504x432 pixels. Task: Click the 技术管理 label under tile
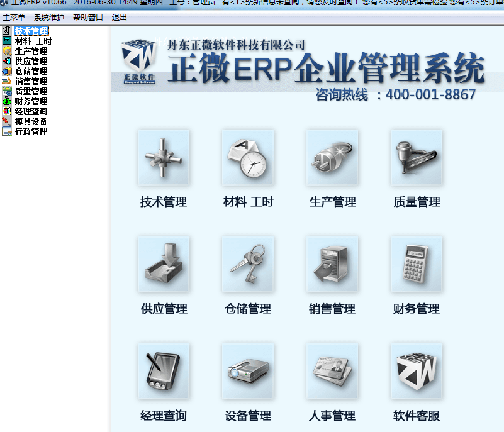(164, 202)
